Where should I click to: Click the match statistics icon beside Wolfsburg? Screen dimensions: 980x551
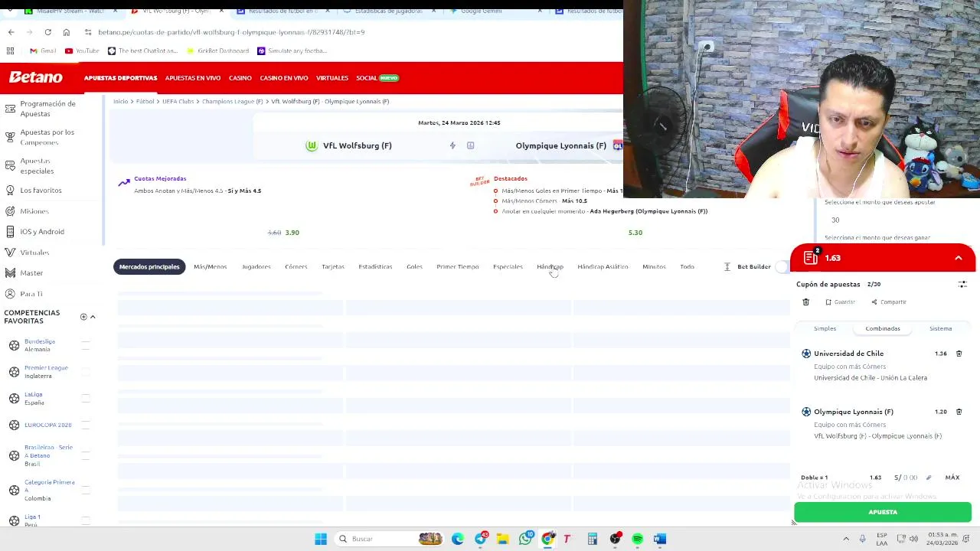tap(470, 145)
